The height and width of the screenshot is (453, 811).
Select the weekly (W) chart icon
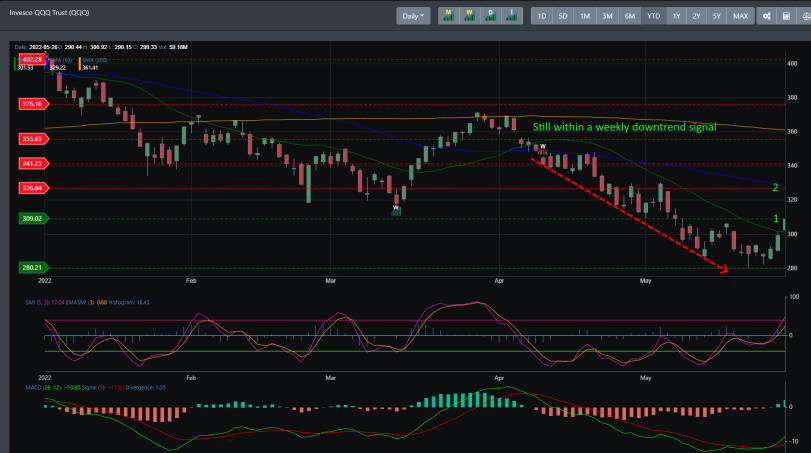coord(470,16)
